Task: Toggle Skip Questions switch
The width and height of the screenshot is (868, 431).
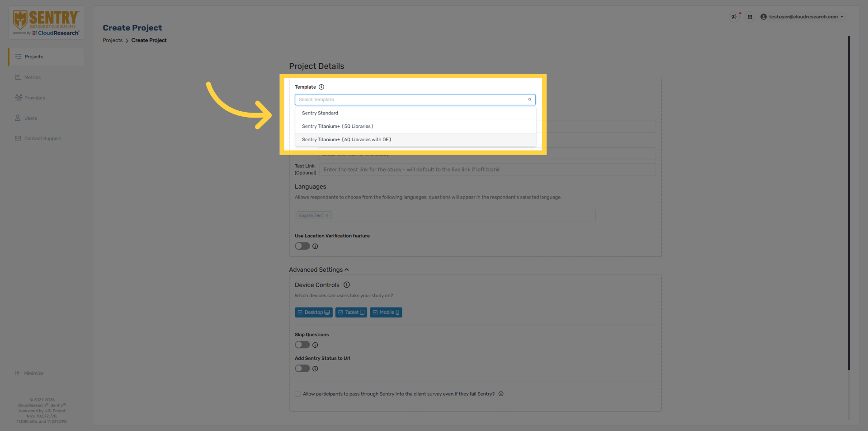Action: pos(302,345)
